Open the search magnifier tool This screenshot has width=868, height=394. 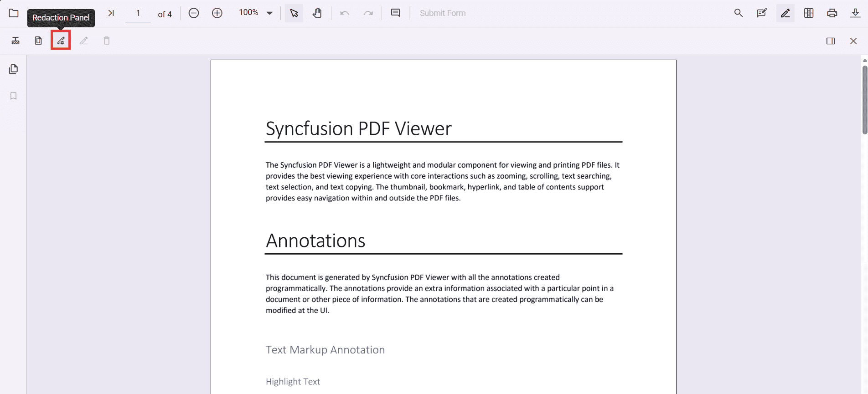tap(739, 13)
